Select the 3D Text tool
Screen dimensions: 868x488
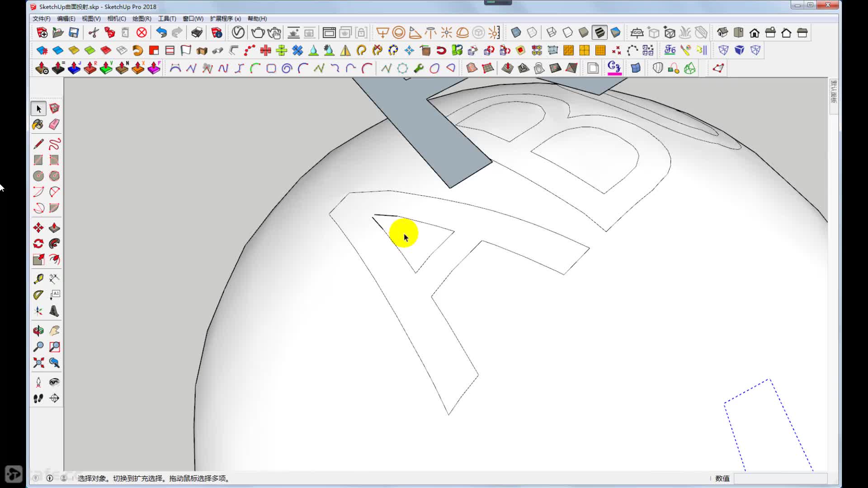click(54, 311)
